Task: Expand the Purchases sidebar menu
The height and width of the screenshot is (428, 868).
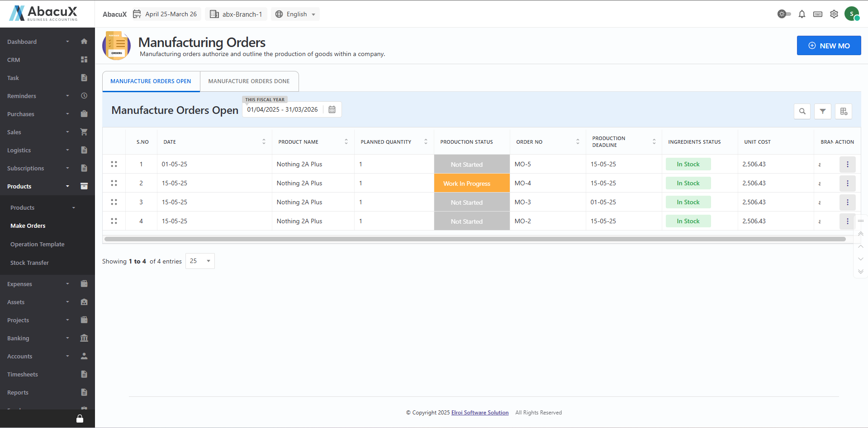Action: pos(47,114)
